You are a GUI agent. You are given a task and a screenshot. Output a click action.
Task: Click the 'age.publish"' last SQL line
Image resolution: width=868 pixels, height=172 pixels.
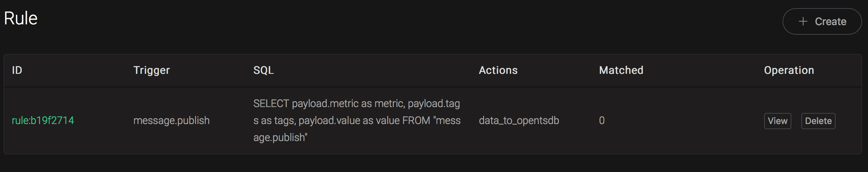[280, 137]
